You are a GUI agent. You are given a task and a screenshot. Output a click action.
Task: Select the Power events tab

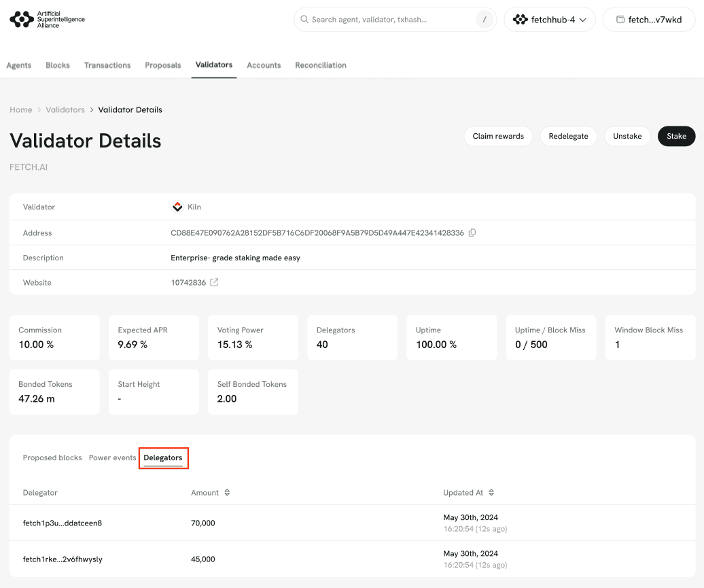tap(113, 457)
